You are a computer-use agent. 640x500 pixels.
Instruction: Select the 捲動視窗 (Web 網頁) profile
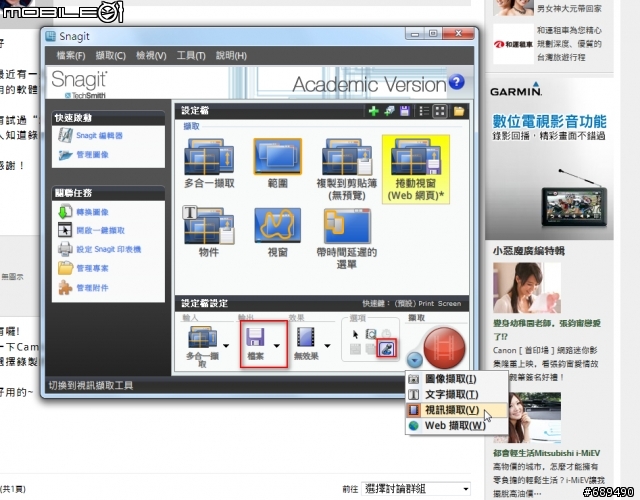pos(416,169)
